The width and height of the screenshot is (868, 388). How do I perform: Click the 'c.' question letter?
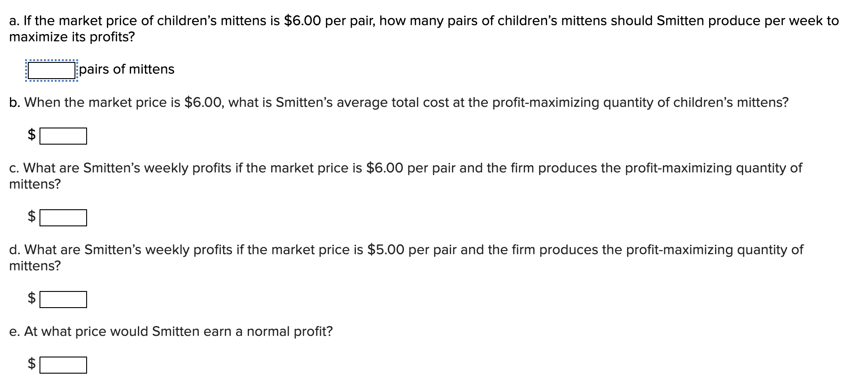pos(14,168)
